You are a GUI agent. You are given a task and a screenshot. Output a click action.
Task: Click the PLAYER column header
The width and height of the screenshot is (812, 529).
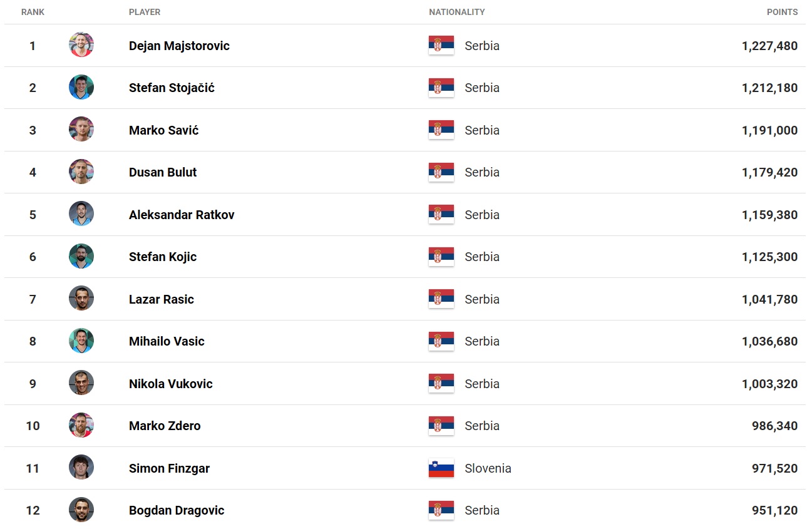145,12
